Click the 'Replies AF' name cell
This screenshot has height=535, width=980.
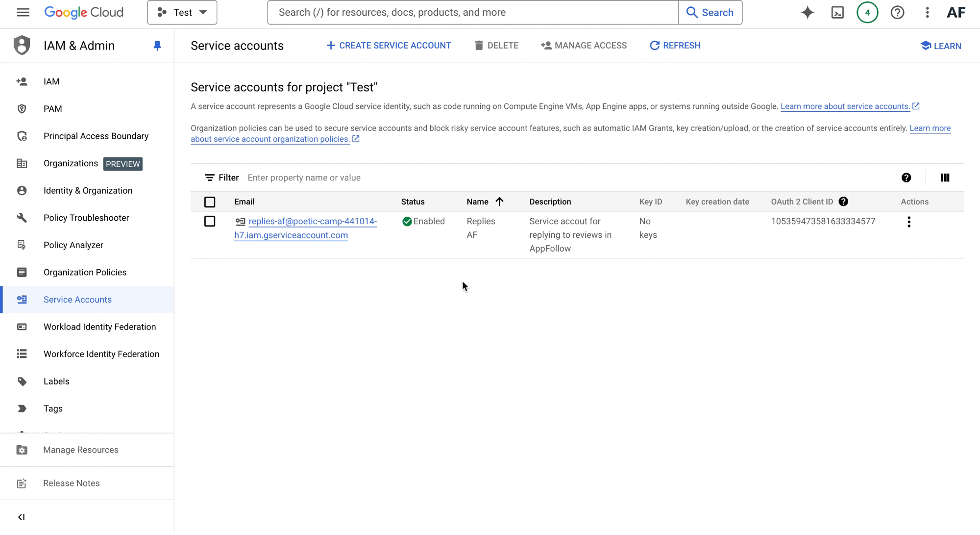pyautogui.click(x=481, y=228)
